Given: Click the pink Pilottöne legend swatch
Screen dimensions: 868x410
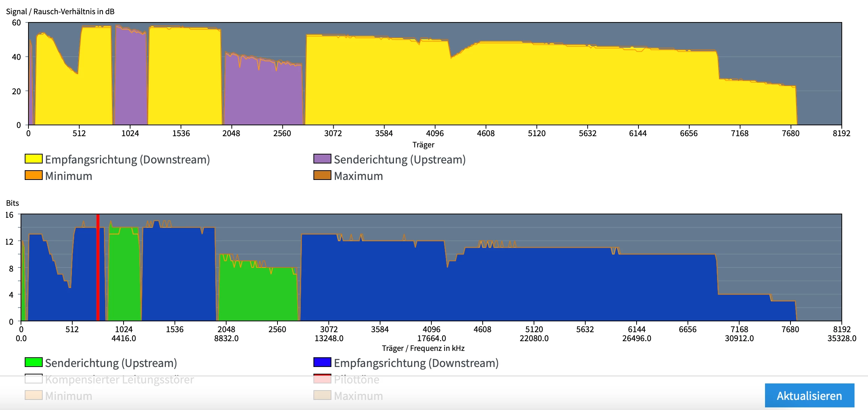Looking at the screenshot, I should click(322, 379).
